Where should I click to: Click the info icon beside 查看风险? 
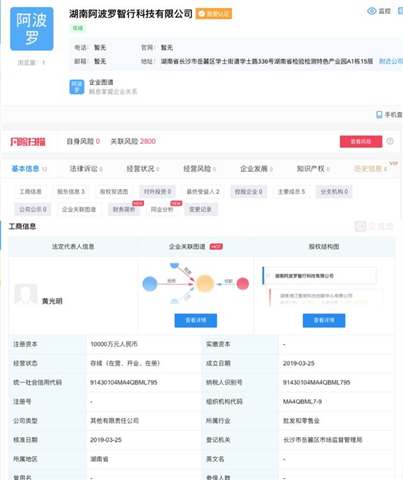click(390, 141)
